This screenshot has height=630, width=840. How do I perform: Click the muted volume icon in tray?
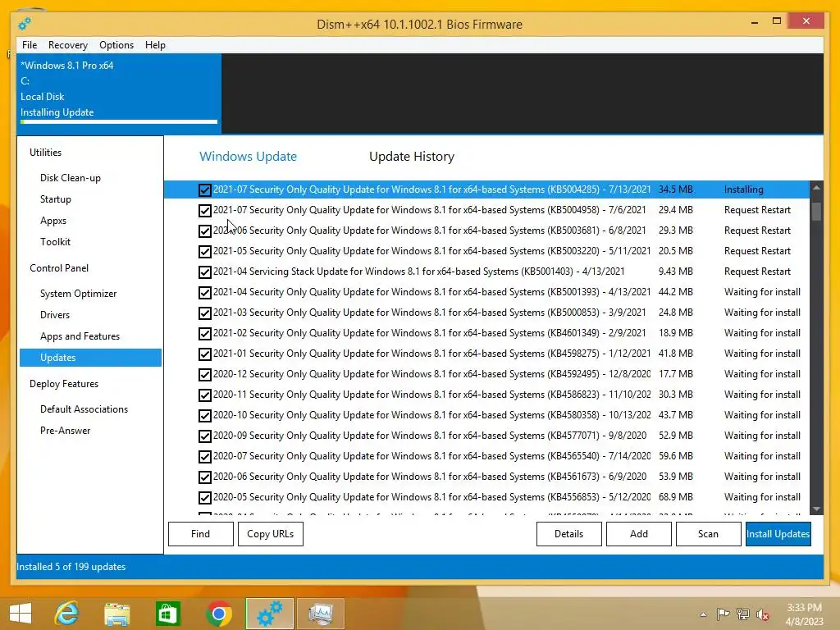763,614
